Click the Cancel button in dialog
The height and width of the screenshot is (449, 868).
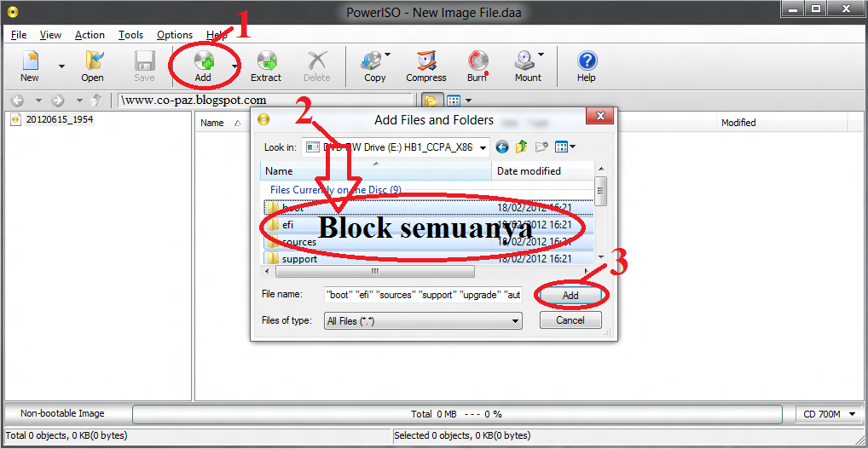pyautogui.click(x=570, y=320)
